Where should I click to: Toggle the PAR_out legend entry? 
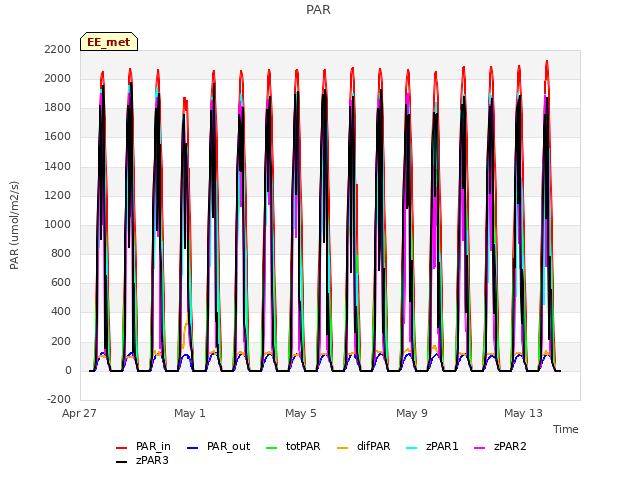point(218,447)
